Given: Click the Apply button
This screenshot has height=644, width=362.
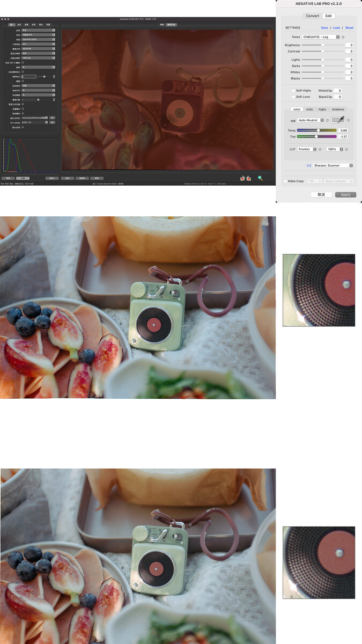Looking at the screenshot, I should 345,195.
